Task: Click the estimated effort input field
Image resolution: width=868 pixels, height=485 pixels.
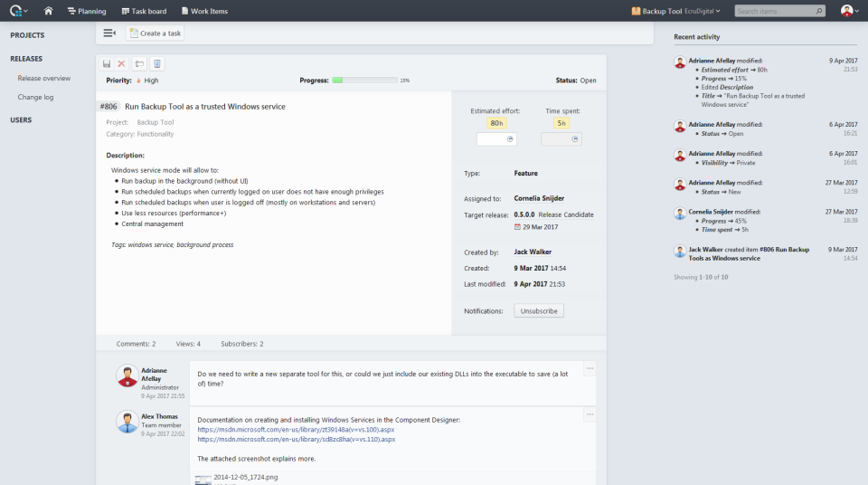Action: (496, 139)
